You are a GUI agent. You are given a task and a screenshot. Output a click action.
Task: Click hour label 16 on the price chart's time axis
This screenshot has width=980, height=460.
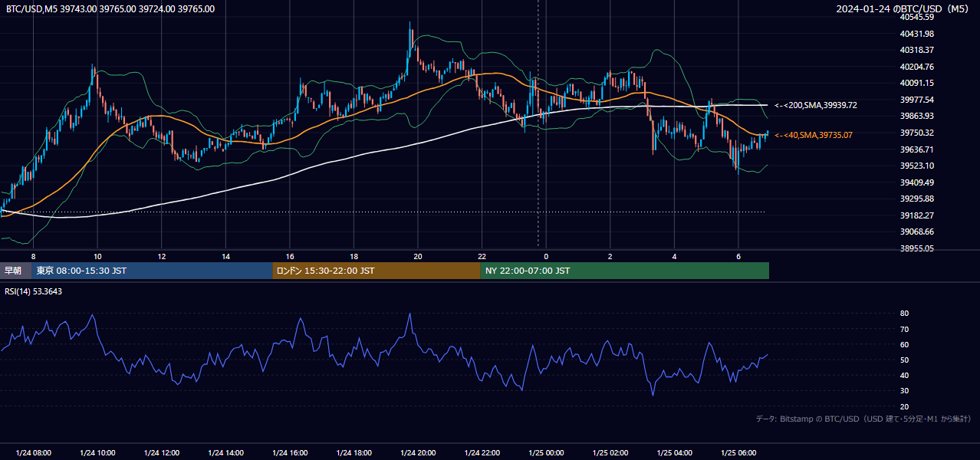(x=290, y=256)
